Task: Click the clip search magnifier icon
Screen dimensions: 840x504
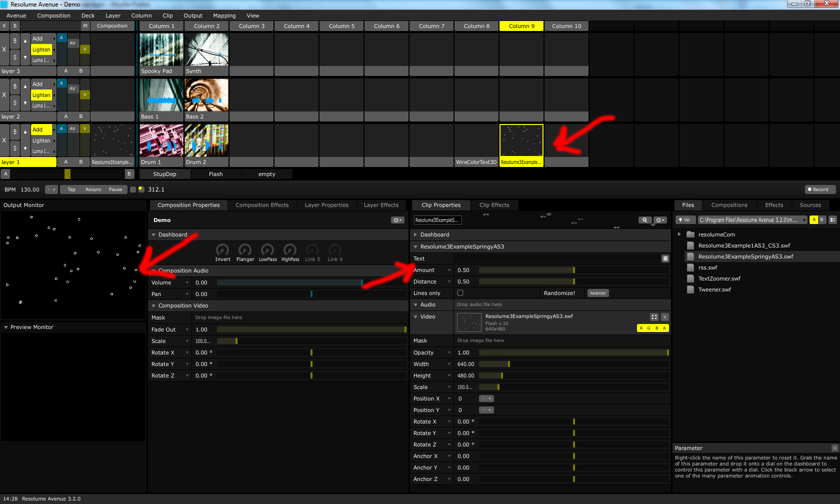Action: point(644,220)
